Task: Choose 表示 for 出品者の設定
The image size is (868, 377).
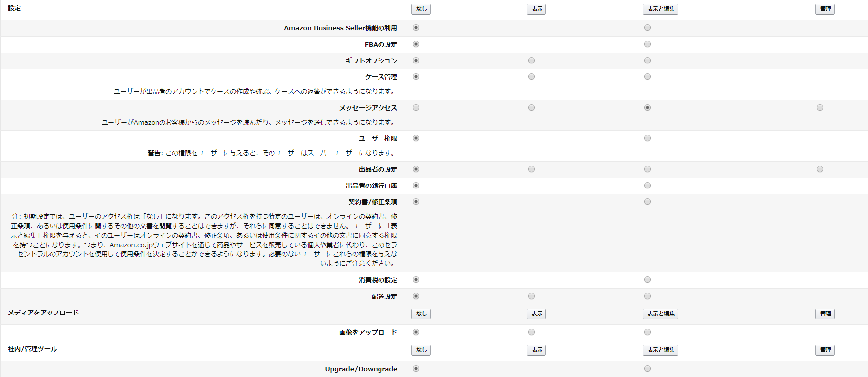Action: (531, 169)
